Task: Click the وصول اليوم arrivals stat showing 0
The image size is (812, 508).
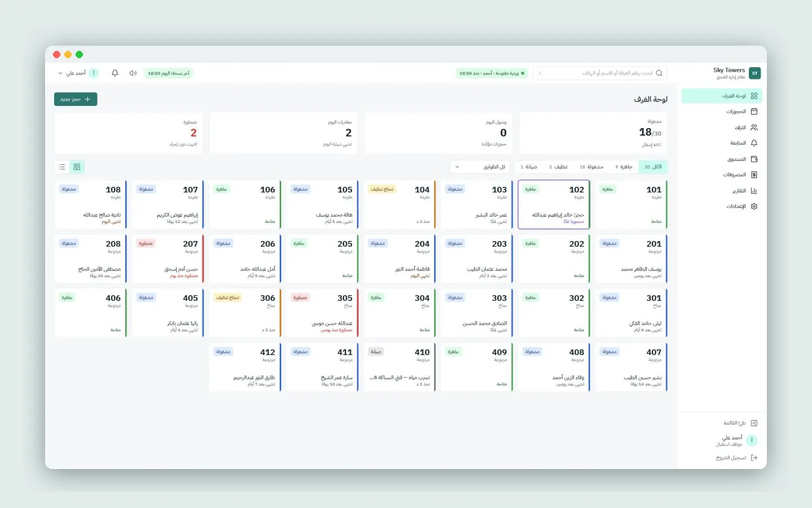Action: click(x=438, y=133)
